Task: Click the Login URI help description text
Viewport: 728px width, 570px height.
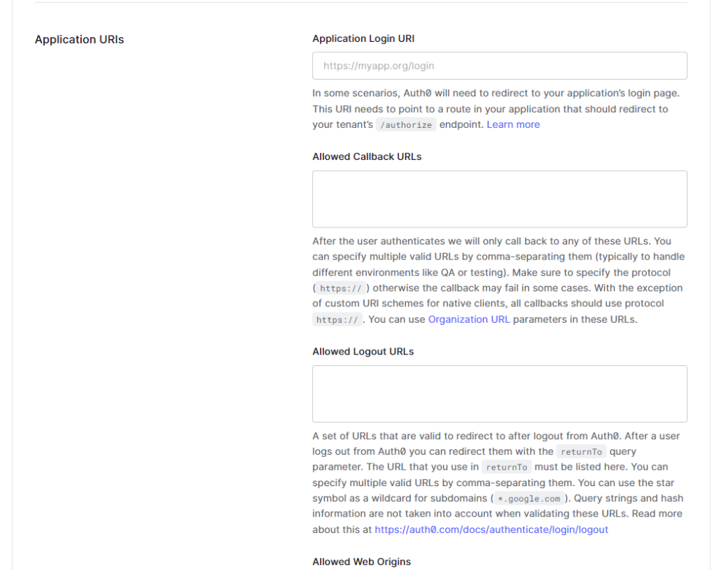Action: point(497,109)
